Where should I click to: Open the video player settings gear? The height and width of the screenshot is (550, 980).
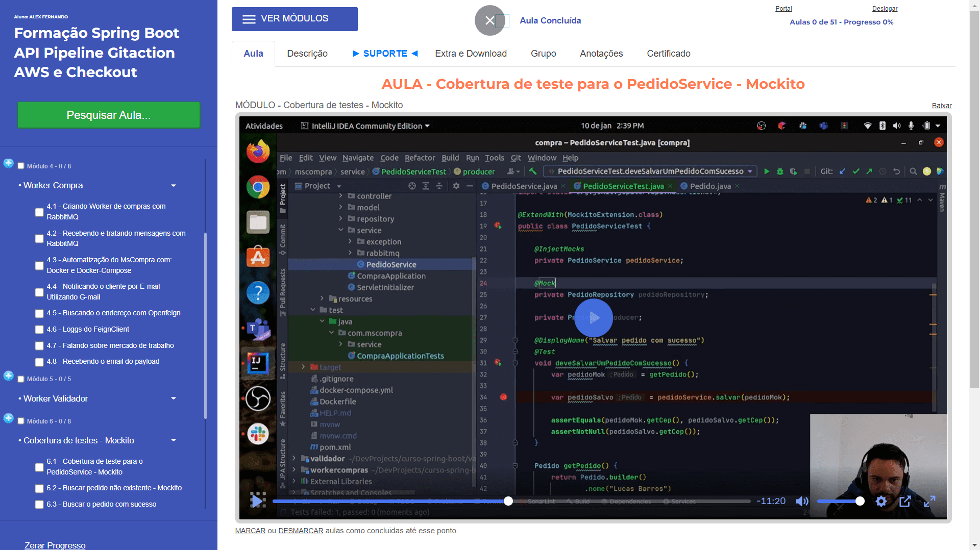coord(881,502)
